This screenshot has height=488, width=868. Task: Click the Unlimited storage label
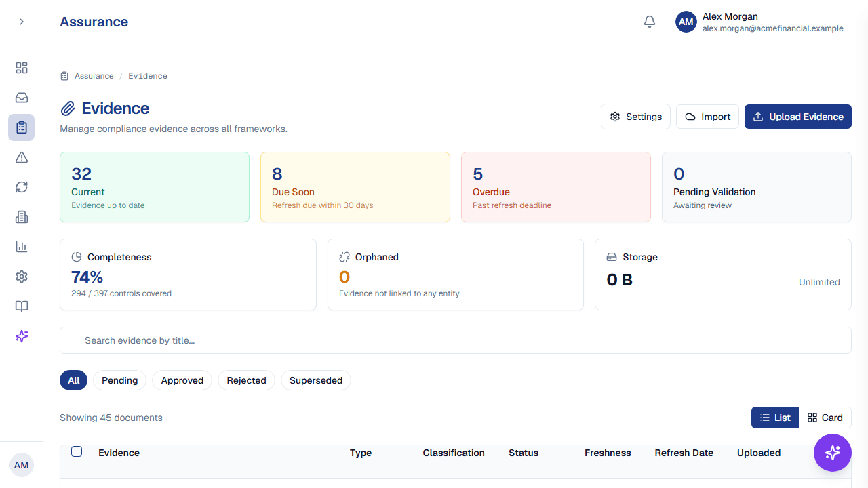pyautogui.click(x=819, y=282)
